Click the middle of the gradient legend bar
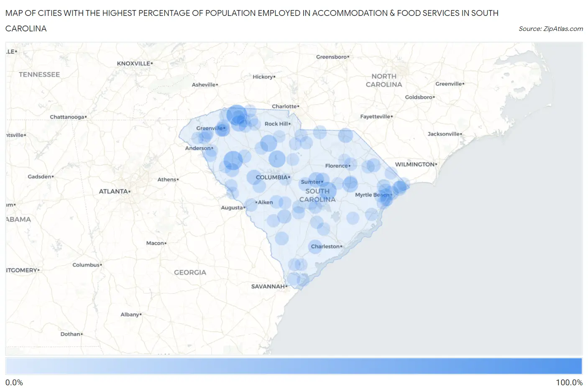Image resolution: width=588 pixels, height=392 pixels. coord(294,366)
